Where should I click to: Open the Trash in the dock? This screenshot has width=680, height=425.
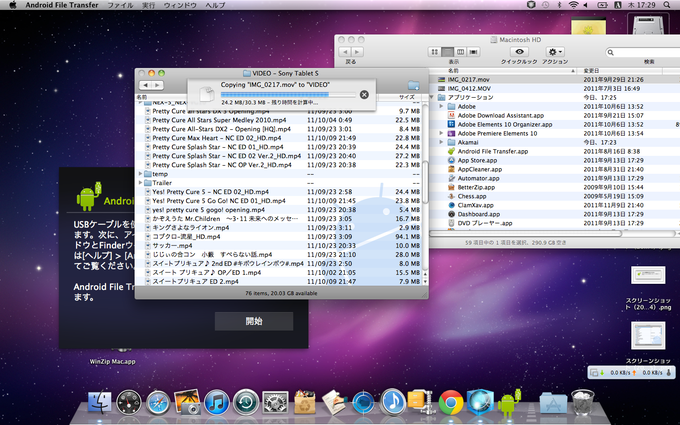point(582,403)
